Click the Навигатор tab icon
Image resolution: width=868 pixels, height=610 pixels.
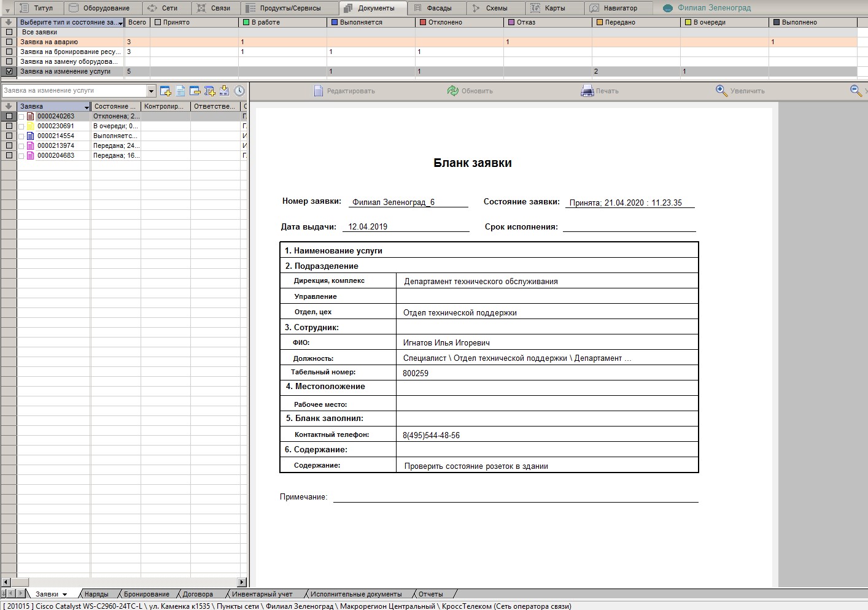coord(594,8)
